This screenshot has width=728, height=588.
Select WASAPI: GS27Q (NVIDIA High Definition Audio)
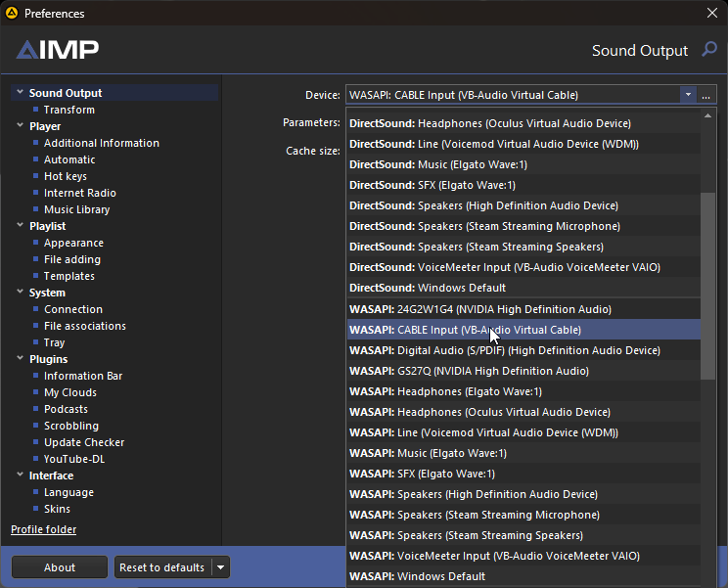[523, 371]
